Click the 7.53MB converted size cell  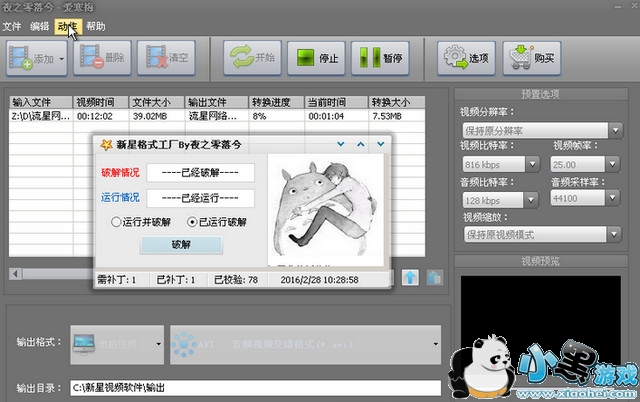[x=387, y=116]
